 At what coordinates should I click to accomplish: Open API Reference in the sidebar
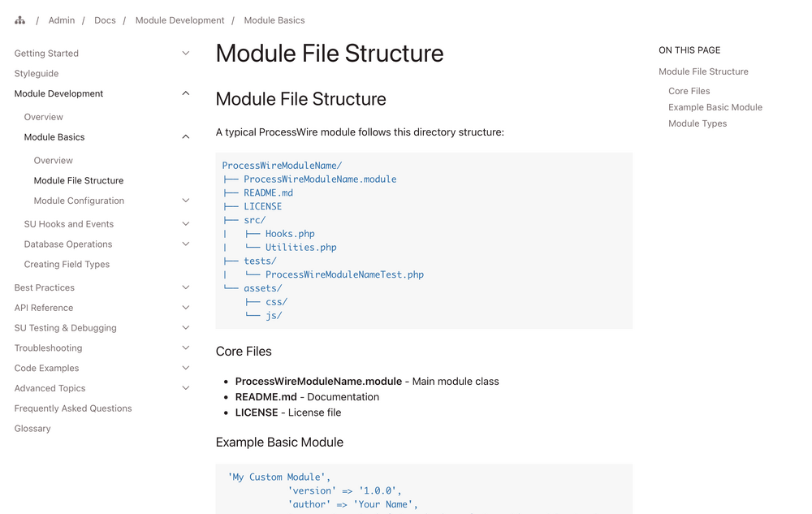pyautogui.click(x=44, y=308)
